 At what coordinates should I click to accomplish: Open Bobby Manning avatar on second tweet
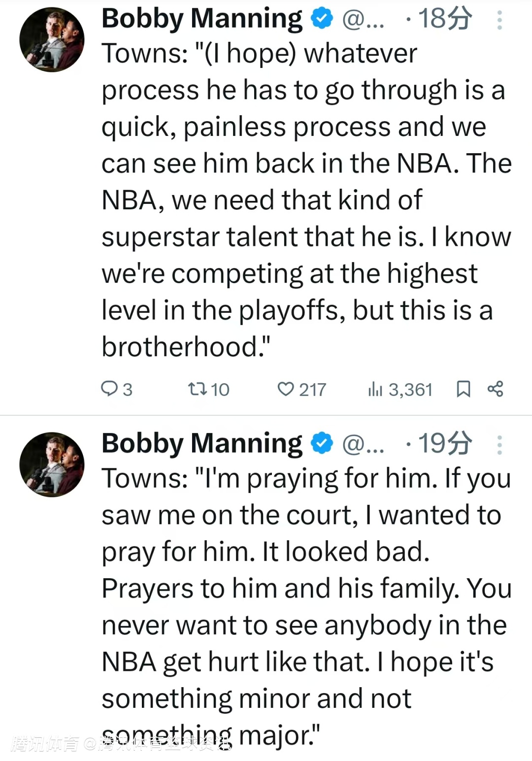tap(52, 464)
